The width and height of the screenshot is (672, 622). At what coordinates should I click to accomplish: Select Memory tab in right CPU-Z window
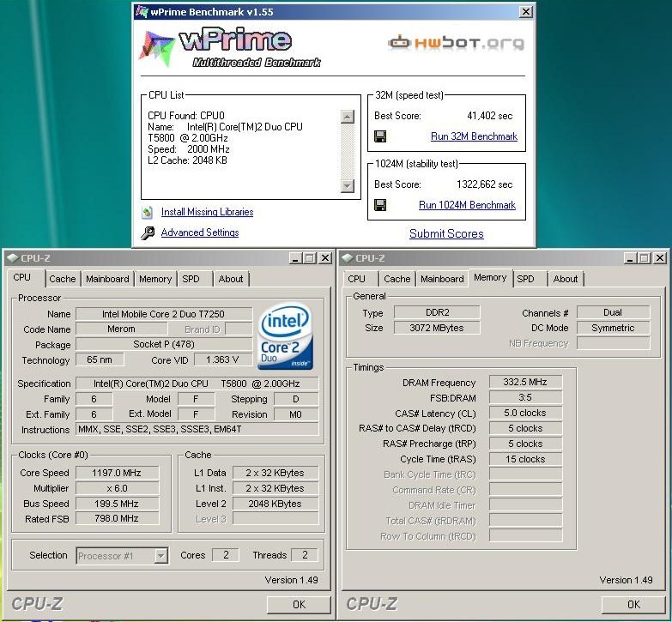[x=490, y=278]
